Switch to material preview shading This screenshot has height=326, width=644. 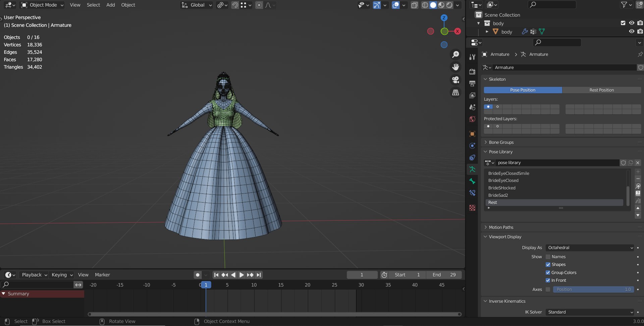coord(441,5)
